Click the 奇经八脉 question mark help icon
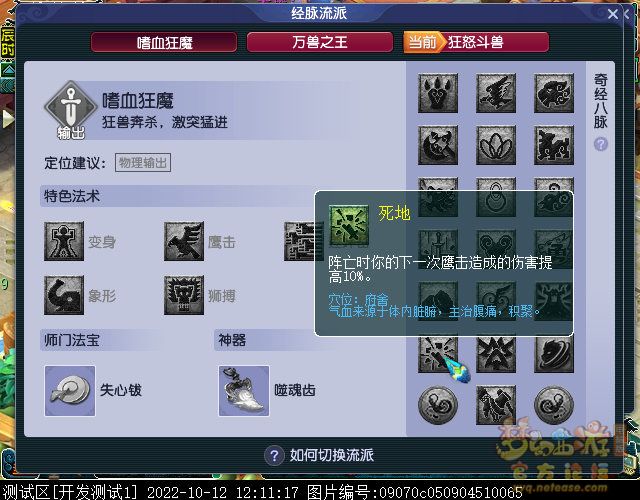640x500 pixels. coord(600,144)
